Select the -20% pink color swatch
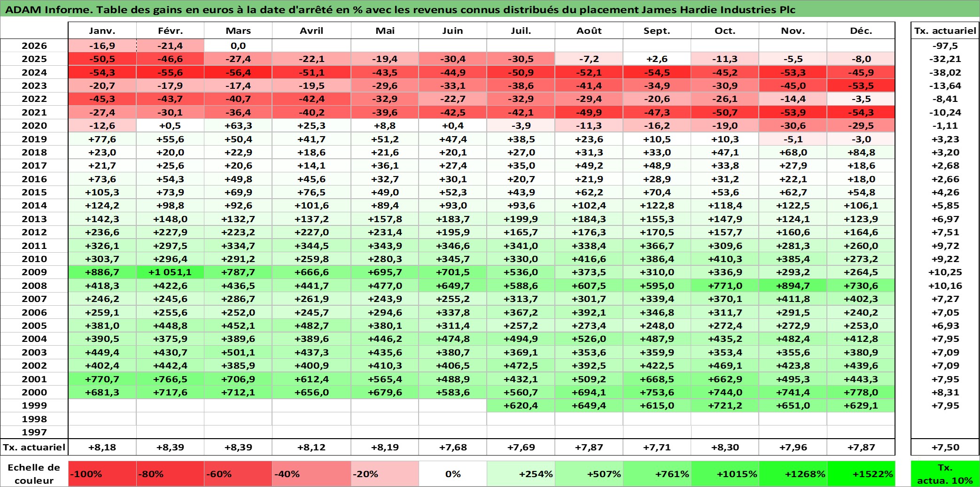 point(385,474)
